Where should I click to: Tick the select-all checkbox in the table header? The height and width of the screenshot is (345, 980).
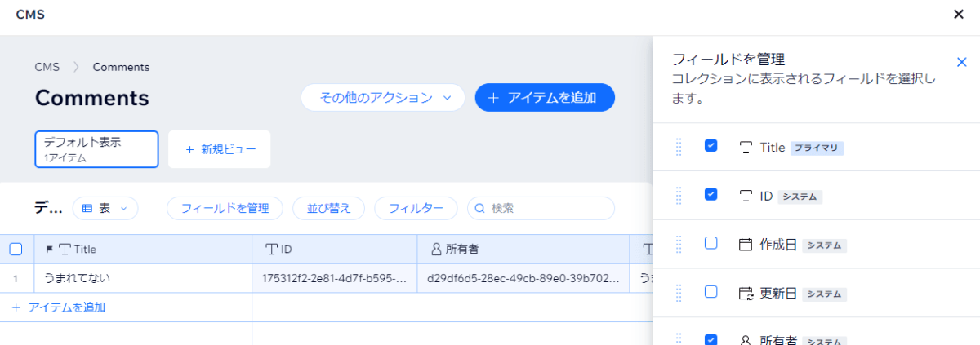[x=16, y=249]
